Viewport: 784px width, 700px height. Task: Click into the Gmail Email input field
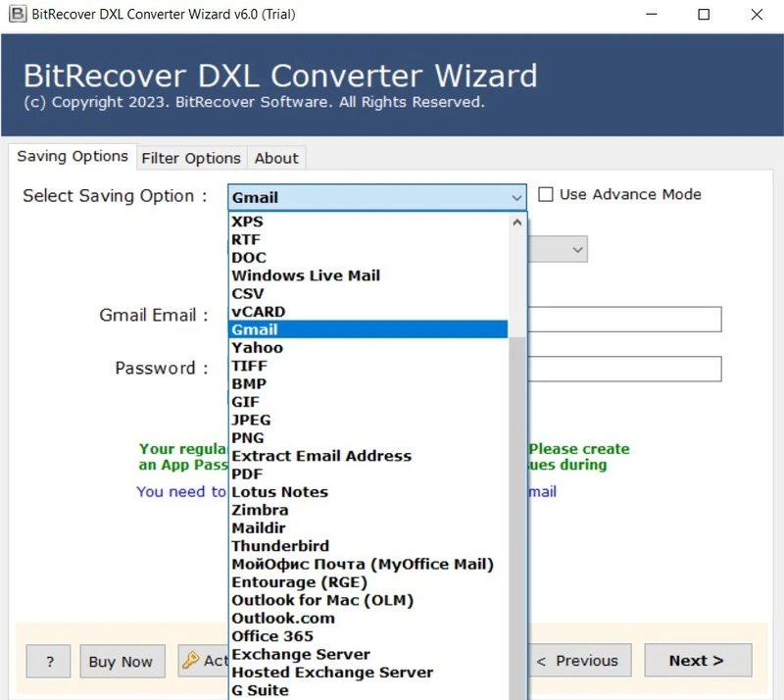(624, 319)
